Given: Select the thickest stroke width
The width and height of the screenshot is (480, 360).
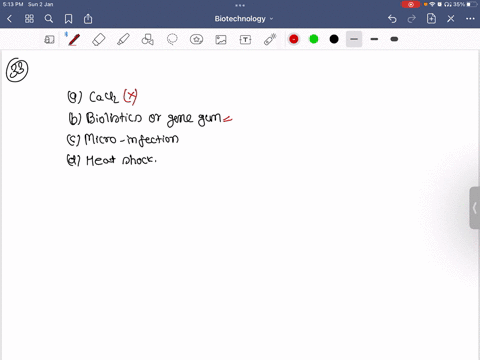Looking at the screenshot, I should (x=394, y=39).
